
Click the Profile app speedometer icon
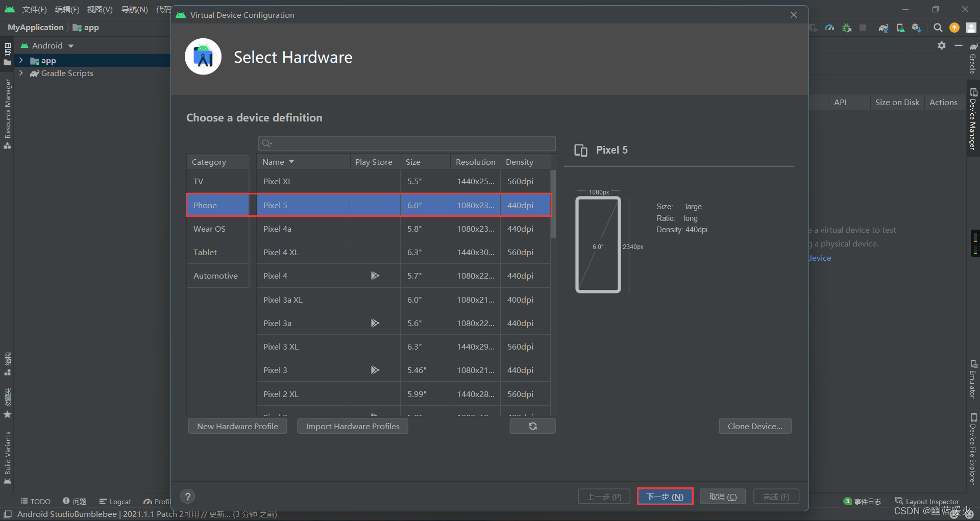pyautogui.click(x=829, y=28)
